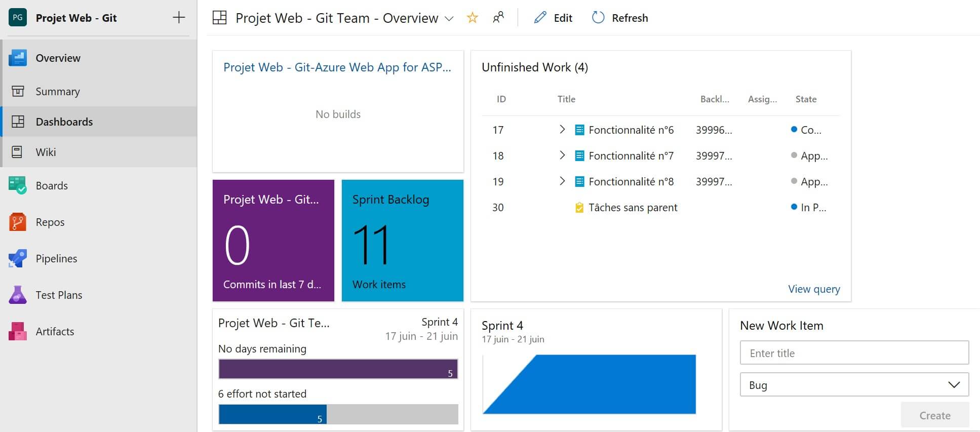Image resolution: width=980 pixels, height=432 pixels.
Task: Open the Artifacts section icon
Action: point(18,331)
